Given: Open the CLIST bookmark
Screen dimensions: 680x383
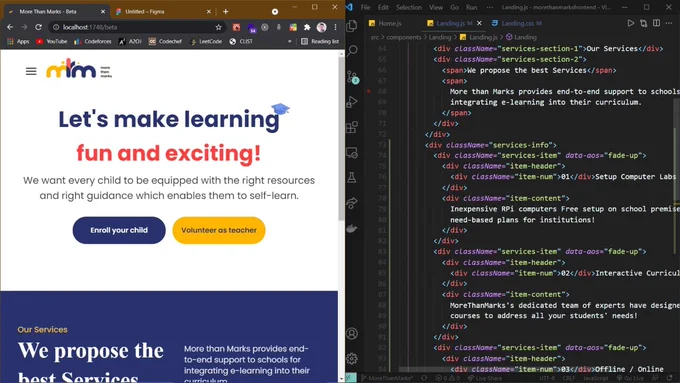Looking at the screenshot, I should click(x=241, y=42).
